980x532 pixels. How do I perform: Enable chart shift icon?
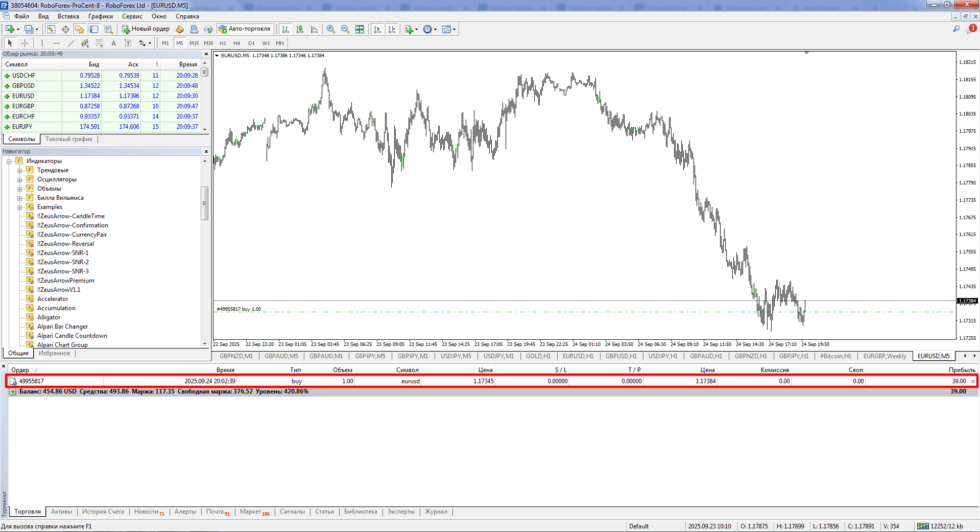(392, 29)
